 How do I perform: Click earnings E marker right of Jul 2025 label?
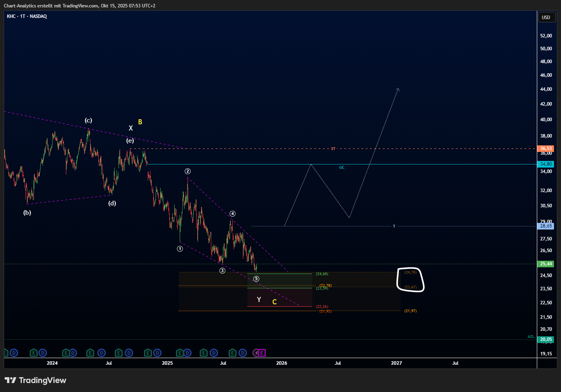232,353
